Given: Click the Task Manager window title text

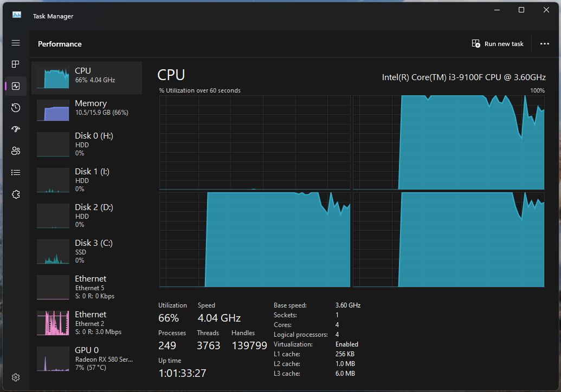Looking at the screenshot, I should 53,16.
